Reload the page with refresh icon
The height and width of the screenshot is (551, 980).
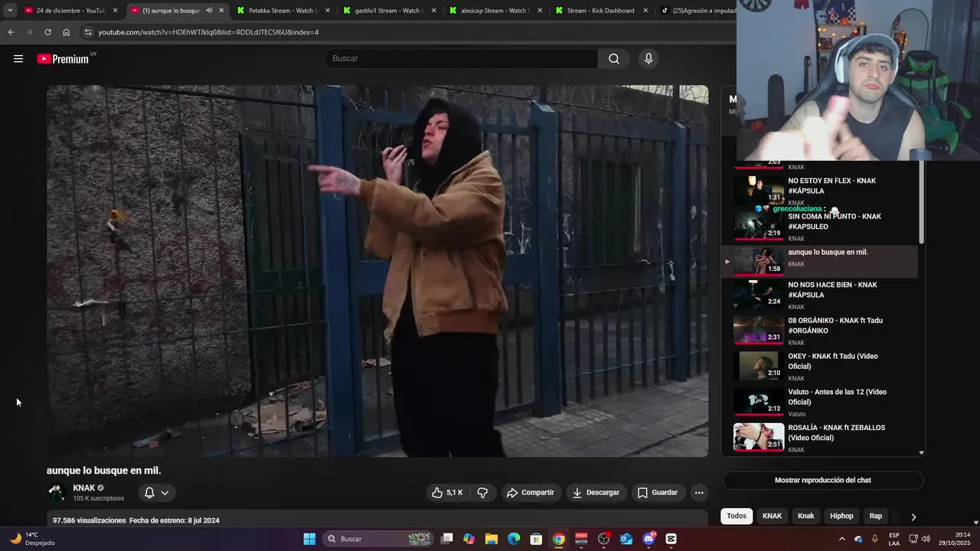[x=47, y=32]
